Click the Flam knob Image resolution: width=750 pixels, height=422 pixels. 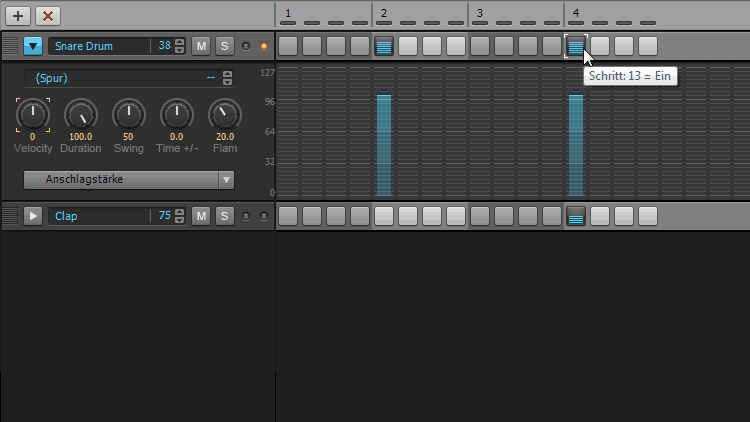coord(224,115)
